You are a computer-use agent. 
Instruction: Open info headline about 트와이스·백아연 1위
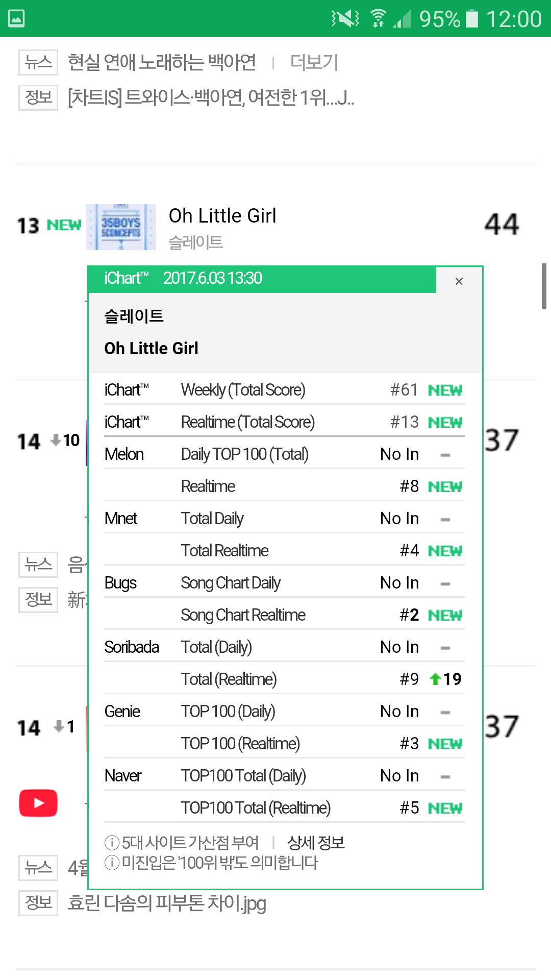pos(211,97)
